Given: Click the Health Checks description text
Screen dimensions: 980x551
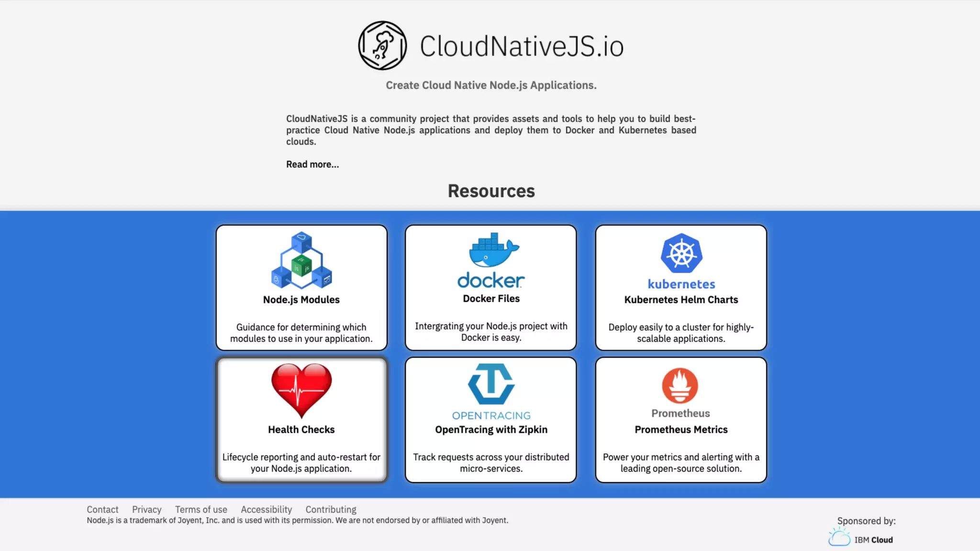Looking at the screenshot, I should pos(301,463).
